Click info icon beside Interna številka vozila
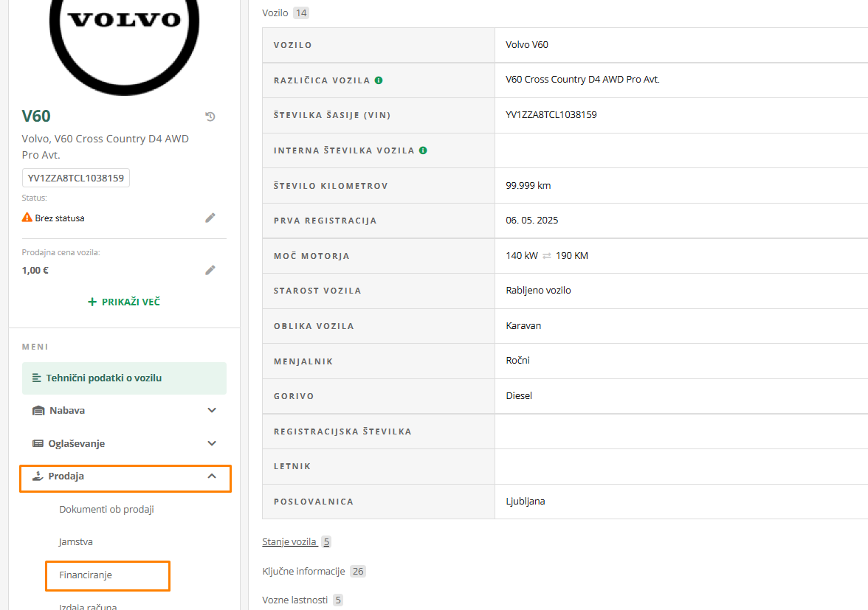Viewport: 868px width, 610px height. (x=424, y=150)
